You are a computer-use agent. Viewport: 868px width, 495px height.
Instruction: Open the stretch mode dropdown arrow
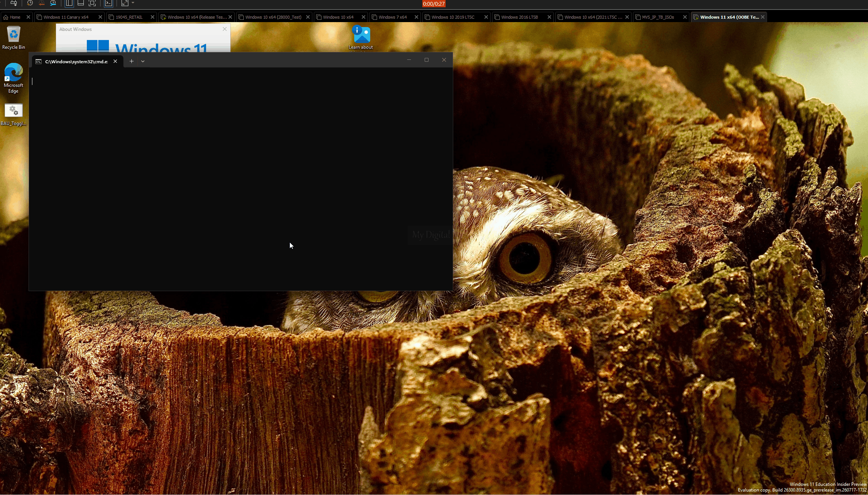click(133, 3)
